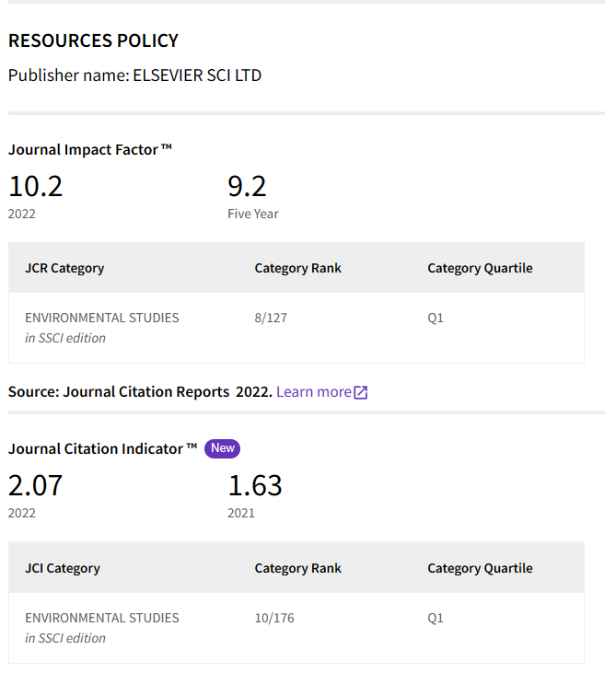The image size is (616, 673).
Task: Open the Learn more link
Action: pos(313,392)
